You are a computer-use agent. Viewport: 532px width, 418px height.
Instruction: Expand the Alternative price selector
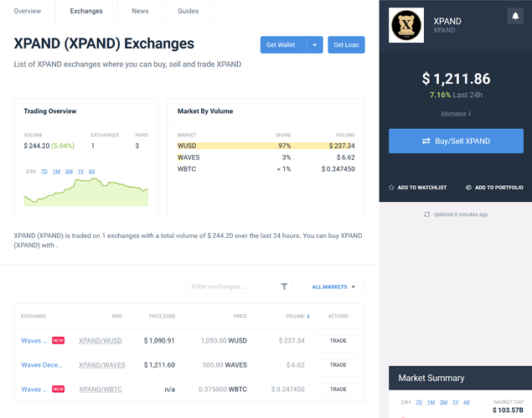456,113
